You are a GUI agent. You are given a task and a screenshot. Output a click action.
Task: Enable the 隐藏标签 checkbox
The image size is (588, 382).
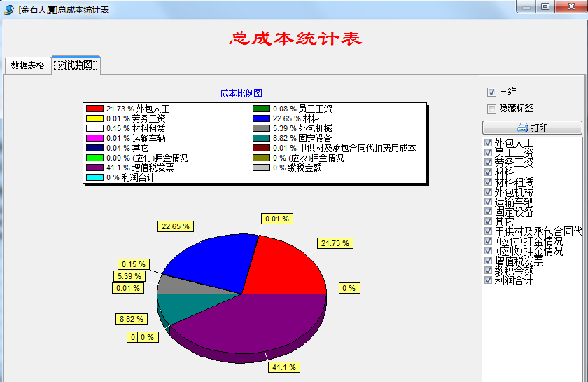(x=491, y=109)
